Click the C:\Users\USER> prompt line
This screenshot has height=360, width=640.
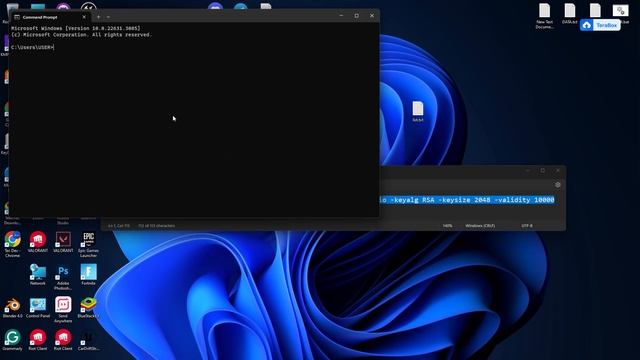coord(33,47)
